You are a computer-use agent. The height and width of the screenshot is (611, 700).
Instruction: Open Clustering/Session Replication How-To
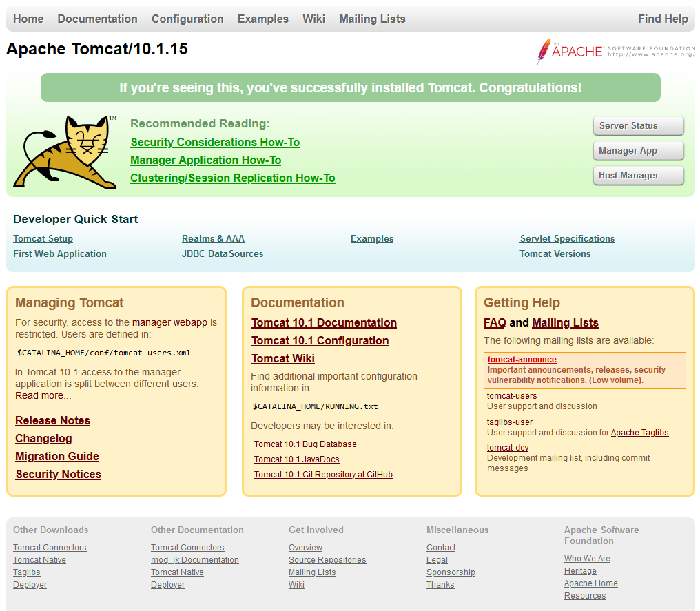[233, 178]
